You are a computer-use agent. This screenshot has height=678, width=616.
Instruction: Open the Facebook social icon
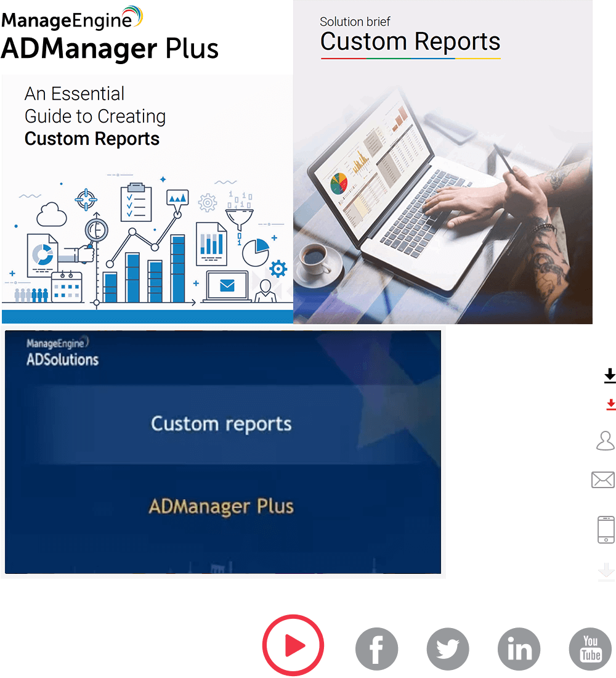click(376, 648)
